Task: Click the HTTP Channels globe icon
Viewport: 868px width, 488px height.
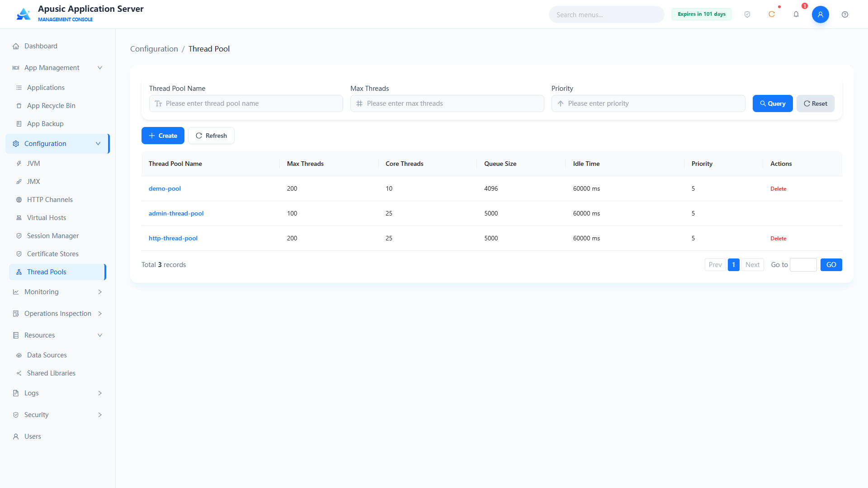Action: tap(19, 200)
